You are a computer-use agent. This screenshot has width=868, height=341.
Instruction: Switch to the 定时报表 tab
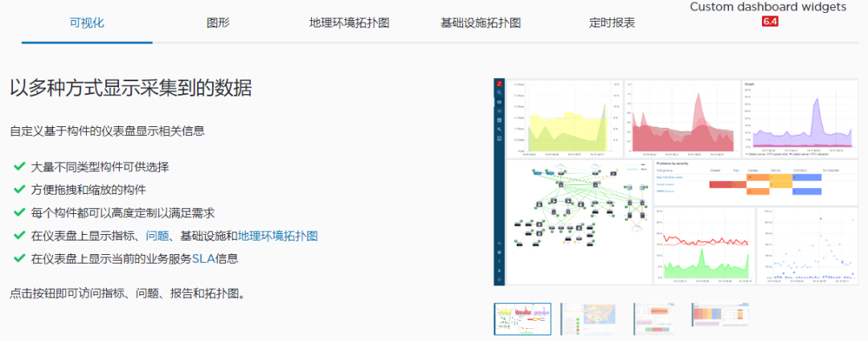coord(612,23)
